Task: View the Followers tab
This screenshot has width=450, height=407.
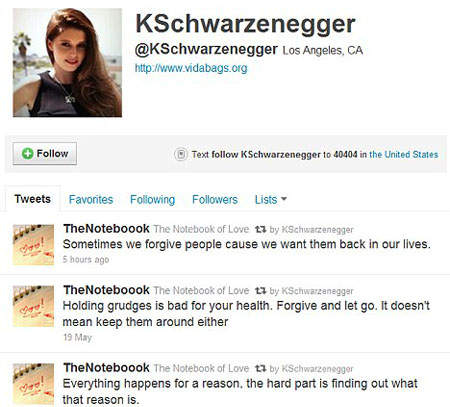Action: click(x=215, y=200)
